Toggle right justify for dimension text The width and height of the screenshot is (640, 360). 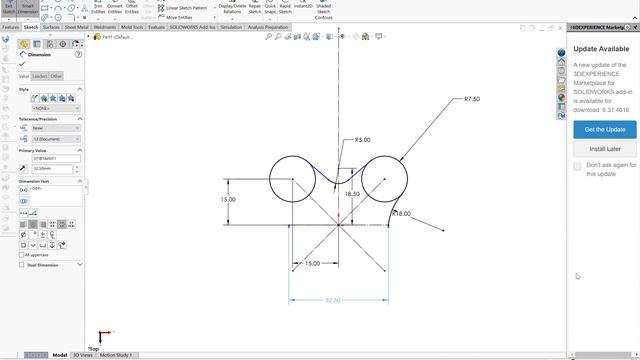pos(43,224)
